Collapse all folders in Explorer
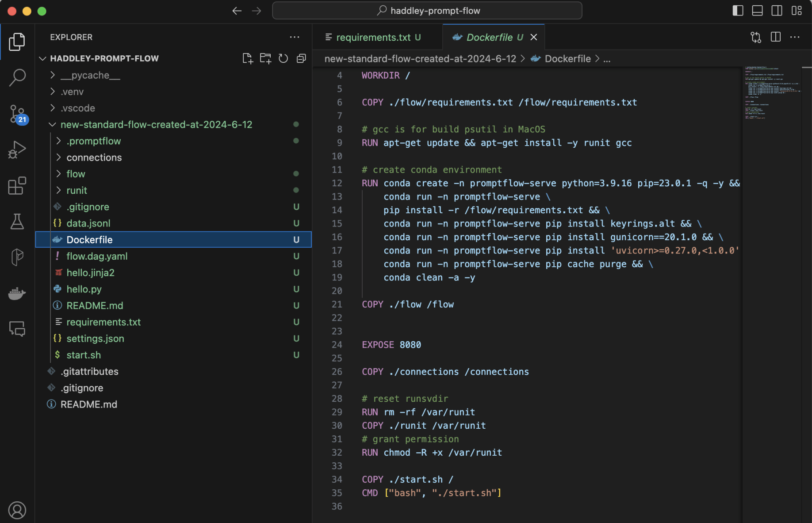The image size is (812, 523). click(x=301, y=58)
